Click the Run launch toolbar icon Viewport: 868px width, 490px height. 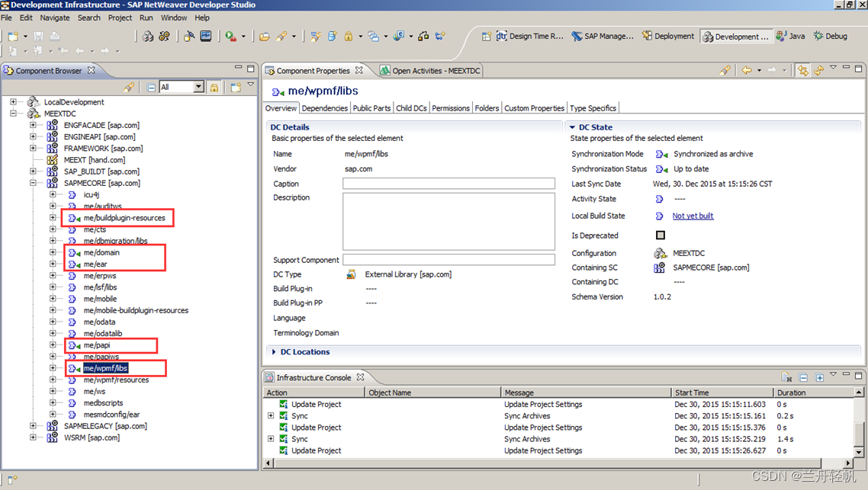pyautogui.click(x=230, y=37)
